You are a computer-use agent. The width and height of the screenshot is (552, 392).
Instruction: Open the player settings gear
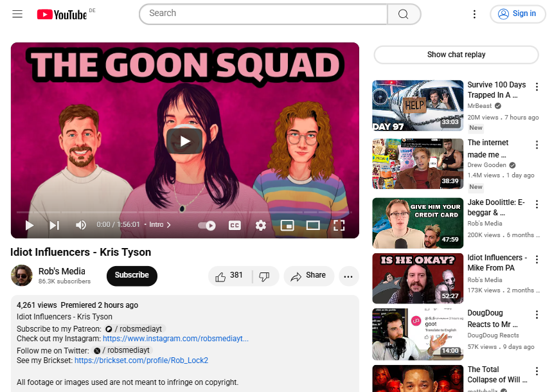(260, 226)
